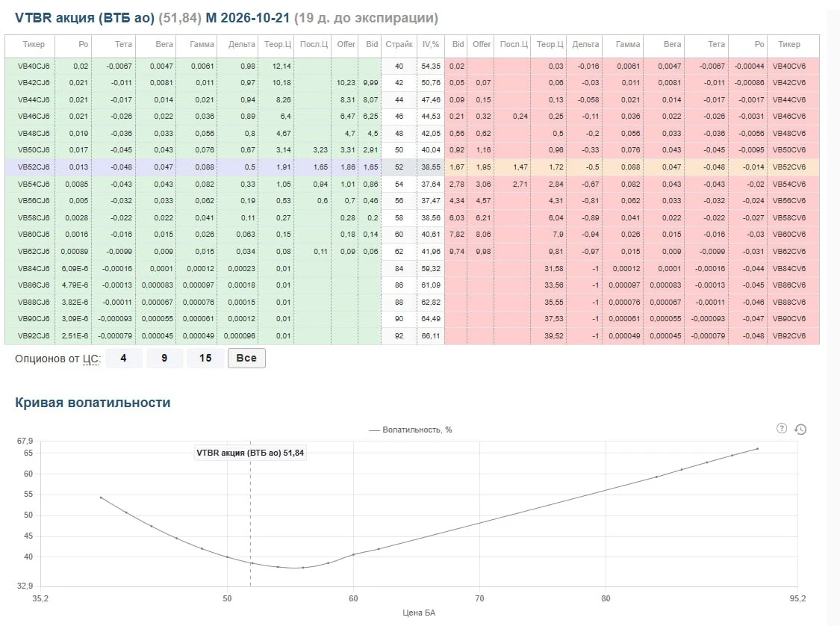Show 9 options from central strike
Image resolution: width=840 pixels, height=626 pixels.
pyautogui.click(x=164, y=358)
